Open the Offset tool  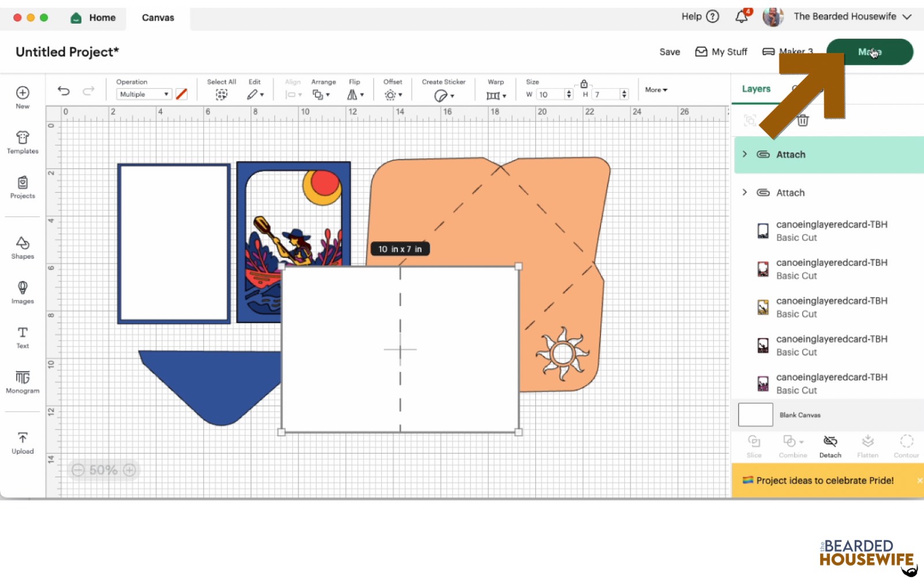coord(393,95)
